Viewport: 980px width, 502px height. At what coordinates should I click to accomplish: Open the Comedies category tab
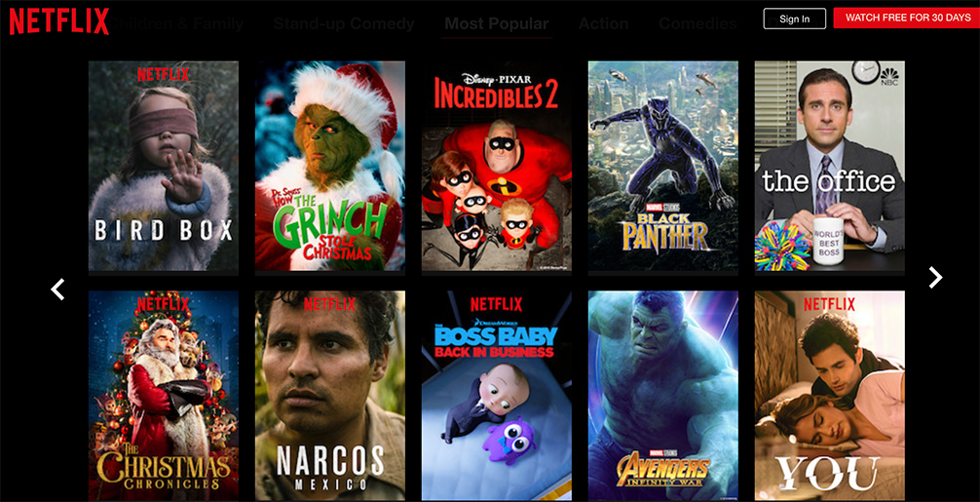(698, 24)
